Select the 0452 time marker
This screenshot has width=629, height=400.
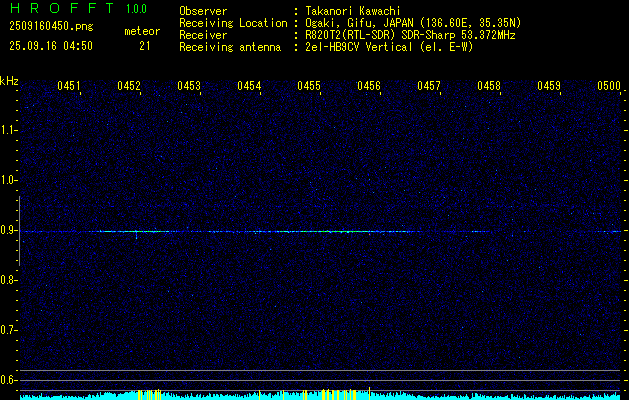coord(129,87)
